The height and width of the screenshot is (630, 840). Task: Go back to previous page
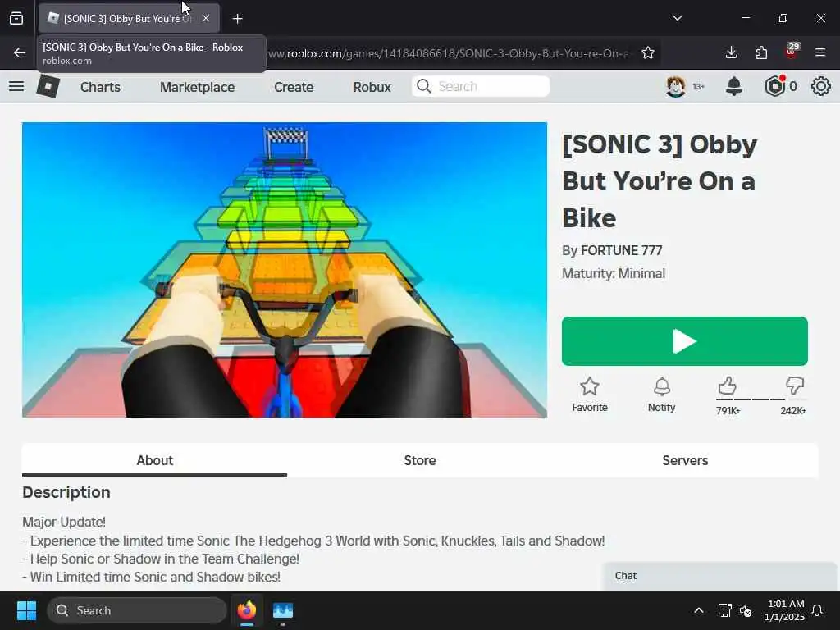point(20,52)
